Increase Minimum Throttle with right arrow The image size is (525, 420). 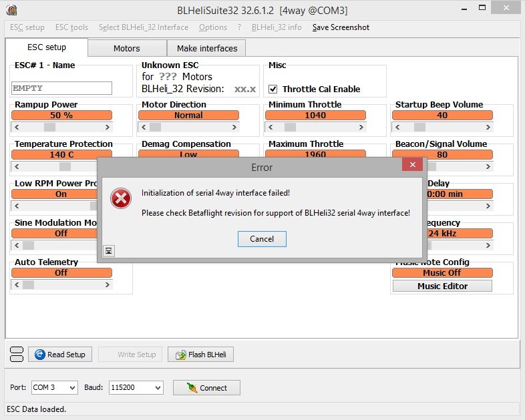[361, 127]
